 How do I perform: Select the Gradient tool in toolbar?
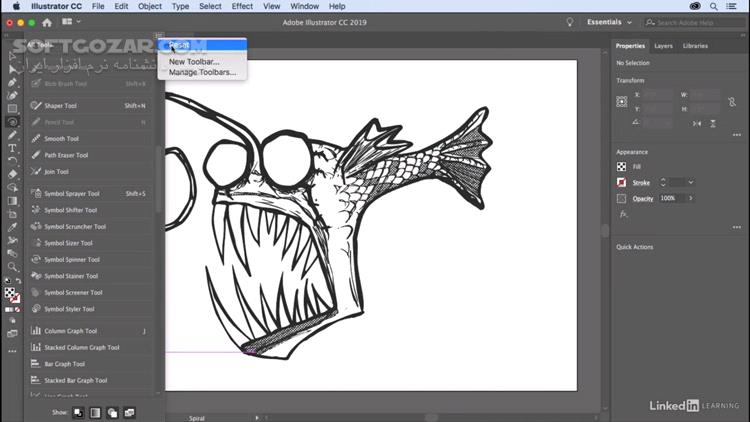pyautogui.click(x=12, y=201)
